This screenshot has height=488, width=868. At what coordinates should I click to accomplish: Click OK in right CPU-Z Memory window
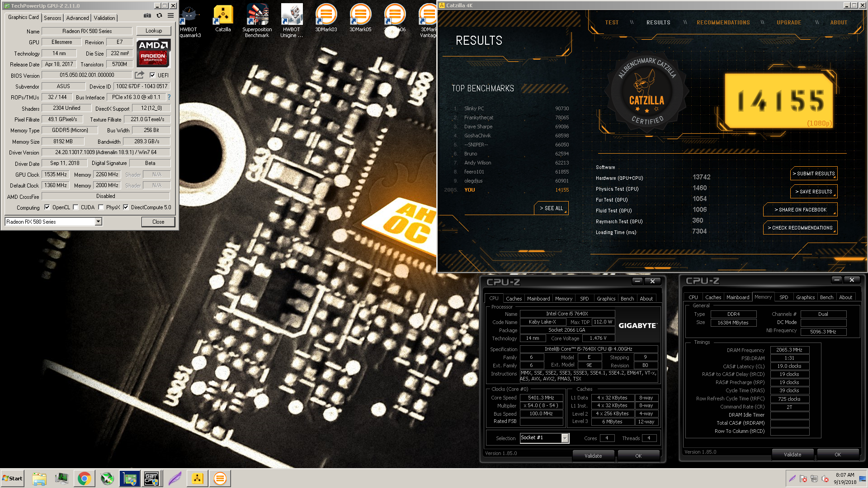(837, 455)
